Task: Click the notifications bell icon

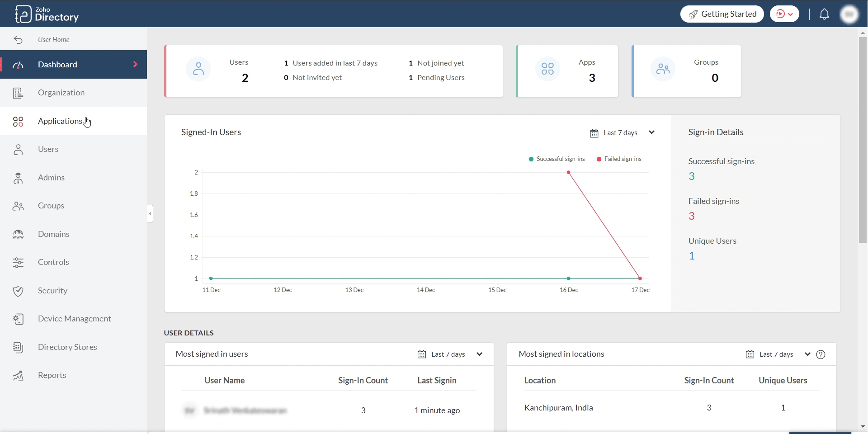Action: (x=824, y=14)
